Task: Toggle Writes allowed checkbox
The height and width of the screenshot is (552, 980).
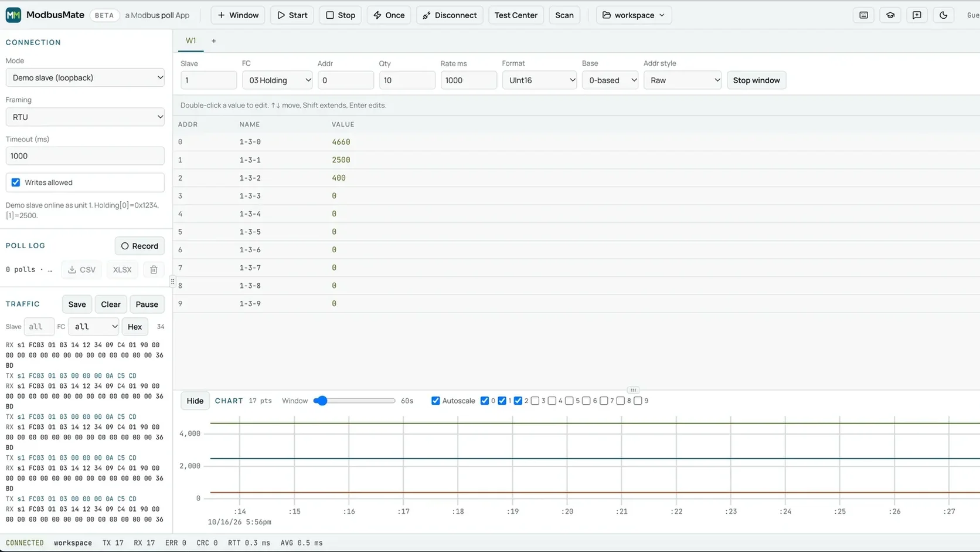Action: click(16, 182)
